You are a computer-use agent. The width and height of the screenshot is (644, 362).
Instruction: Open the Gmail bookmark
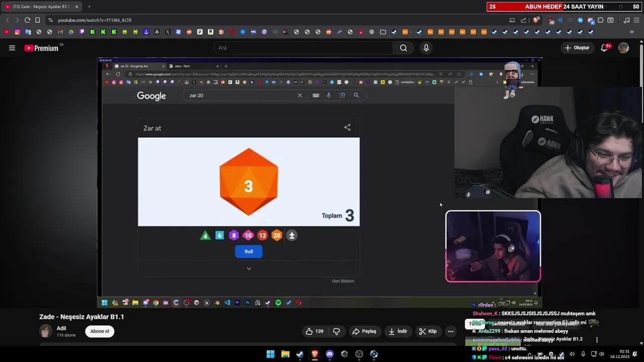tap(60, 32)
